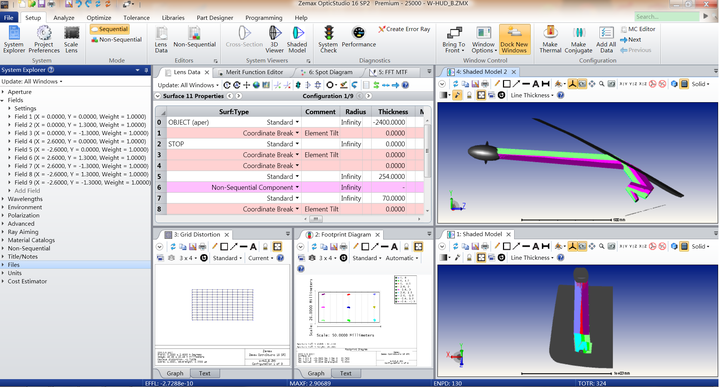Close the Lens Data tab
The image size is (720, 387).
[x=207, y=72]
